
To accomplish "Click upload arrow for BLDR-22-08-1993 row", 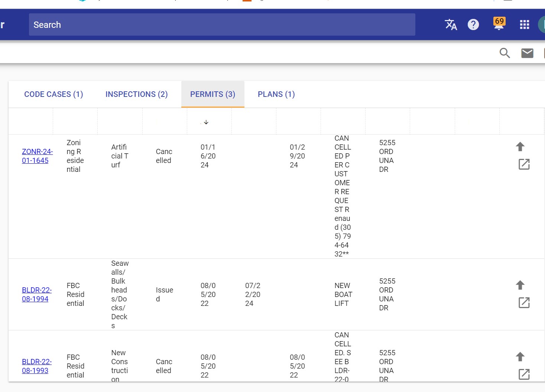I will pos(520,357).
